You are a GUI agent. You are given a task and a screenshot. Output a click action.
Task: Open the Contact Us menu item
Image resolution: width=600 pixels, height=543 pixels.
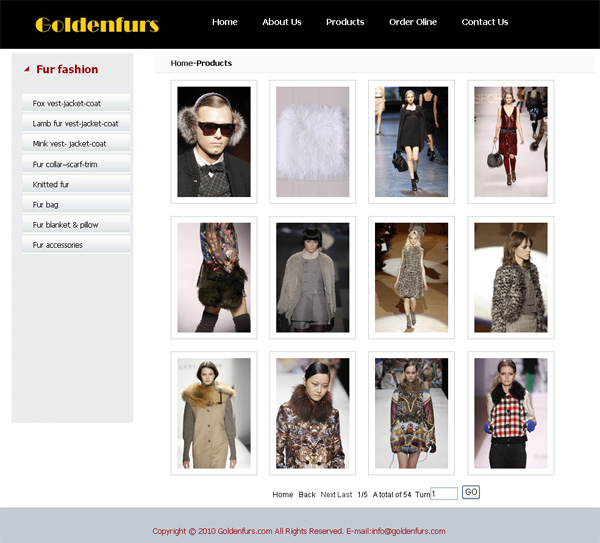tap(485, 22)
